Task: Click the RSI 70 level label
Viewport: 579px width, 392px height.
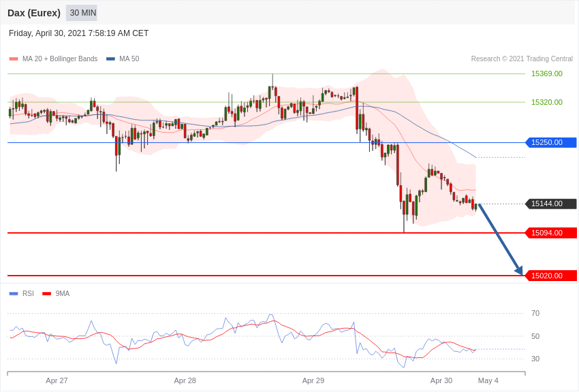Action: [x=535, y=313]
